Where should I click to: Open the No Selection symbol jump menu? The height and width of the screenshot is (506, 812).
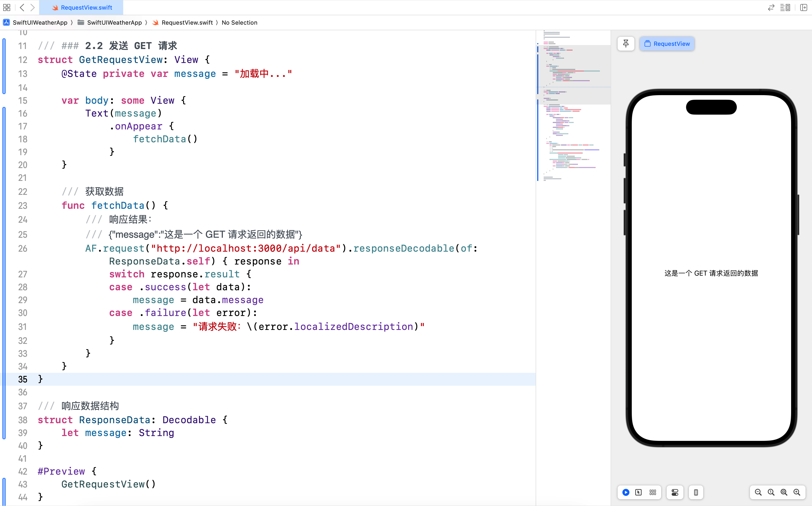click(x=239, y=23)
